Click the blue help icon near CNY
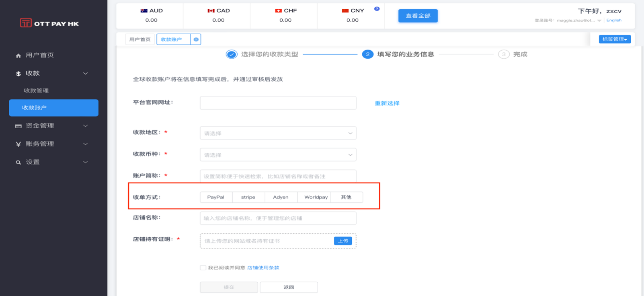This screenshot has height=296, width=644. point(377,8)
